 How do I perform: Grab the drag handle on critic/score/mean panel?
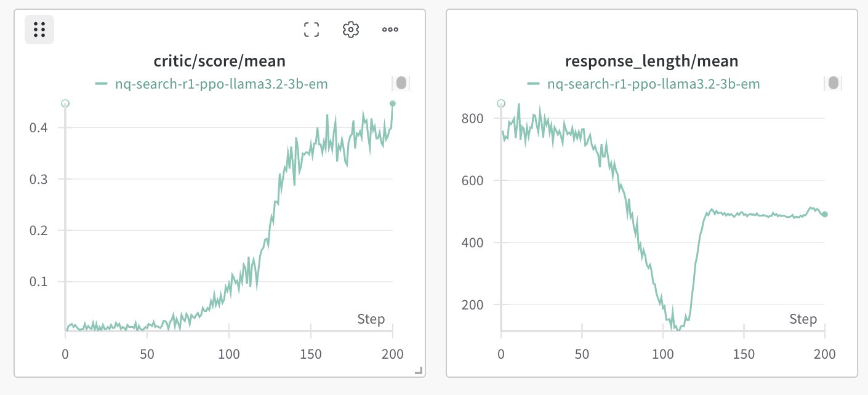(x=39, y=29)
